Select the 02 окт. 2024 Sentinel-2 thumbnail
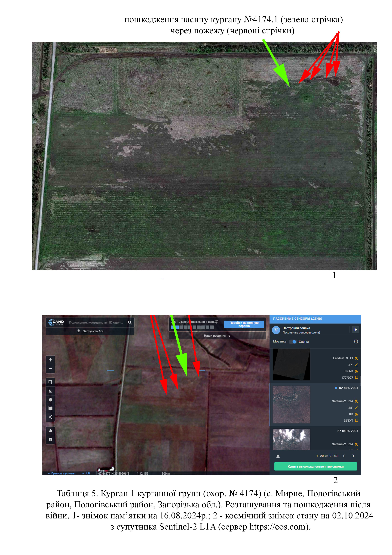392x555 pixels. pyautogui.click(x=291, y=404)
